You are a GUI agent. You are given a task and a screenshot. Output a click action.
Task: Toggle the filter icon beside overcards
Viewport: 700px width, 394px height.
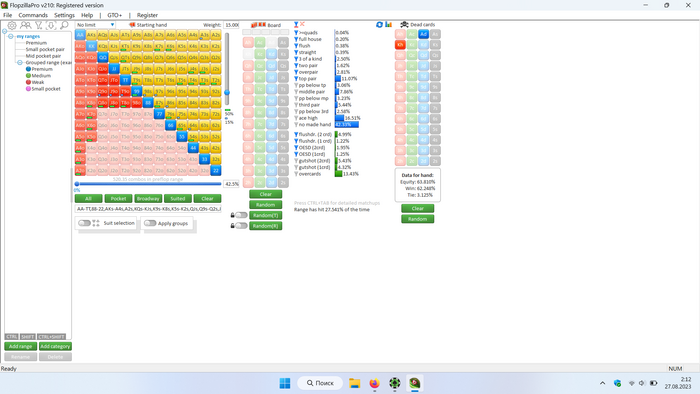(296, 174)
